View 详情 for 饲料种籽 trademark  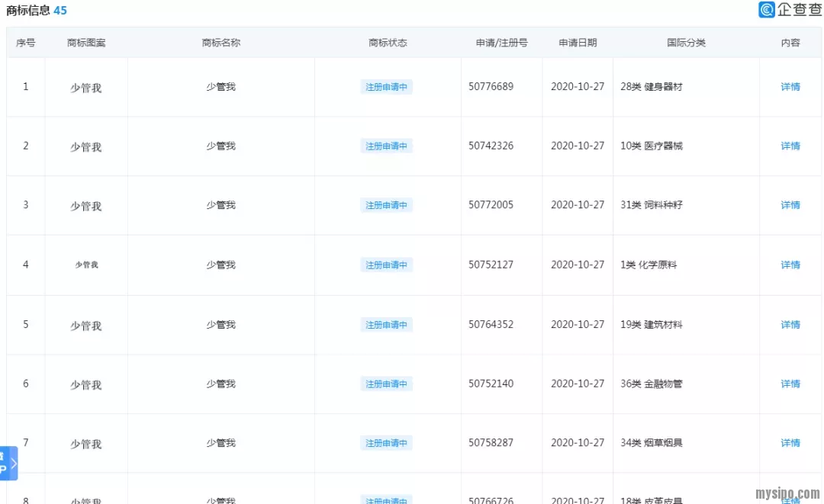pyautogui.click(x=790, y=205)
